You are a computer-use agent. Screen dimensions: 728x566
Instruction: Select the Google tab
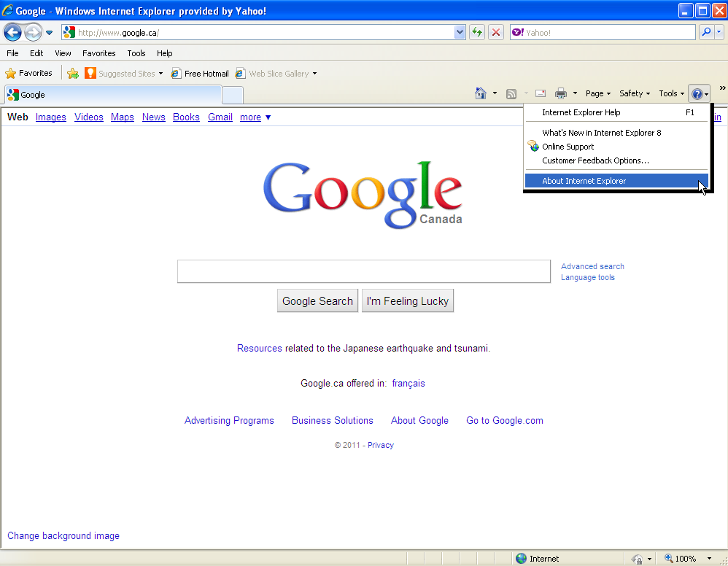[113, 95]
